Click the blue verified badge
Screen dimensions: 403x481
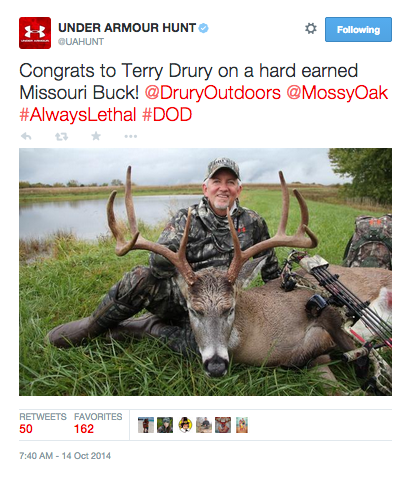[203, 28]
